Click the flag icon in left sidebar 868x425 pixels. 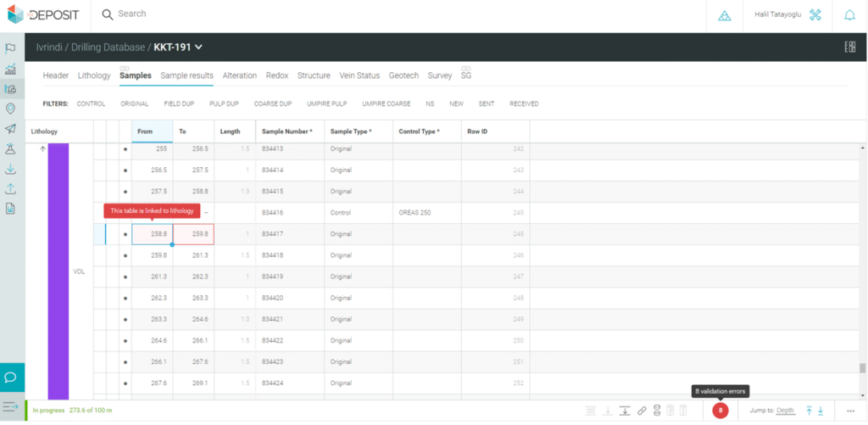10,48
